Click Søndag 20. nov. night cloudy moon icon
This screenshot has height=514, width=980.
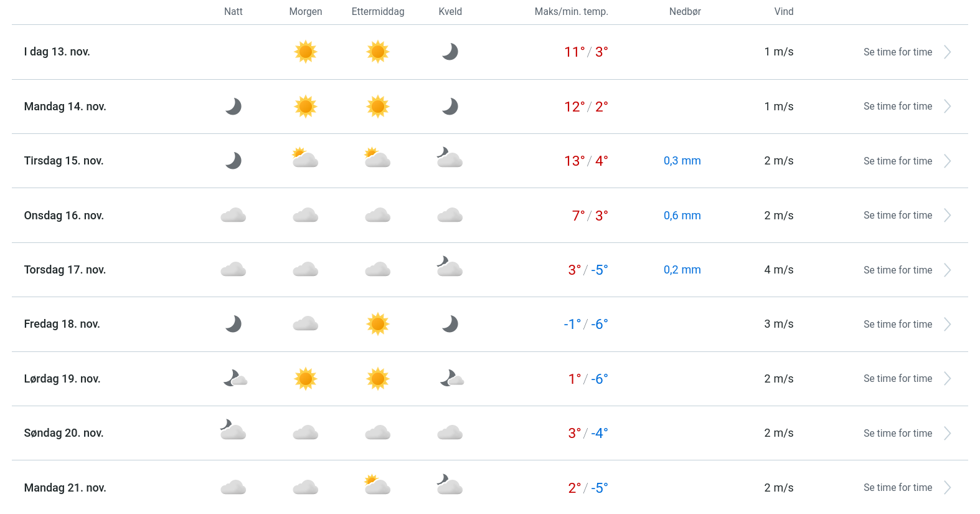tap(233, 431)
